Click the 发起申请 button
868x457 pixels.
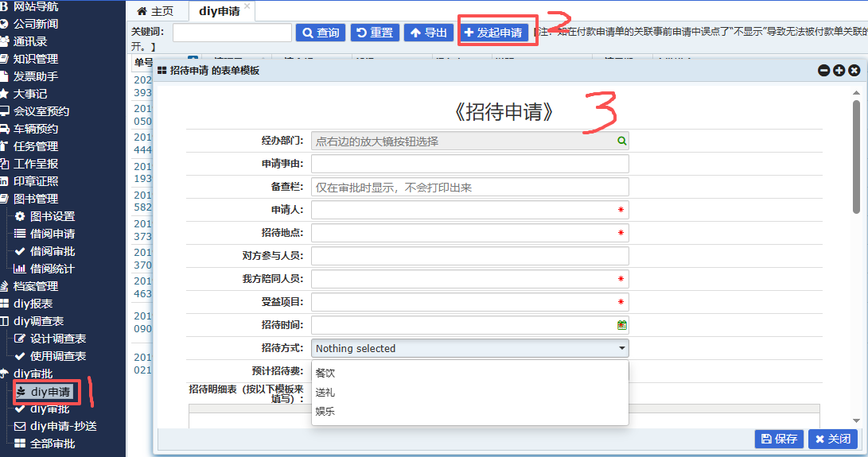(x=493, y=33)
